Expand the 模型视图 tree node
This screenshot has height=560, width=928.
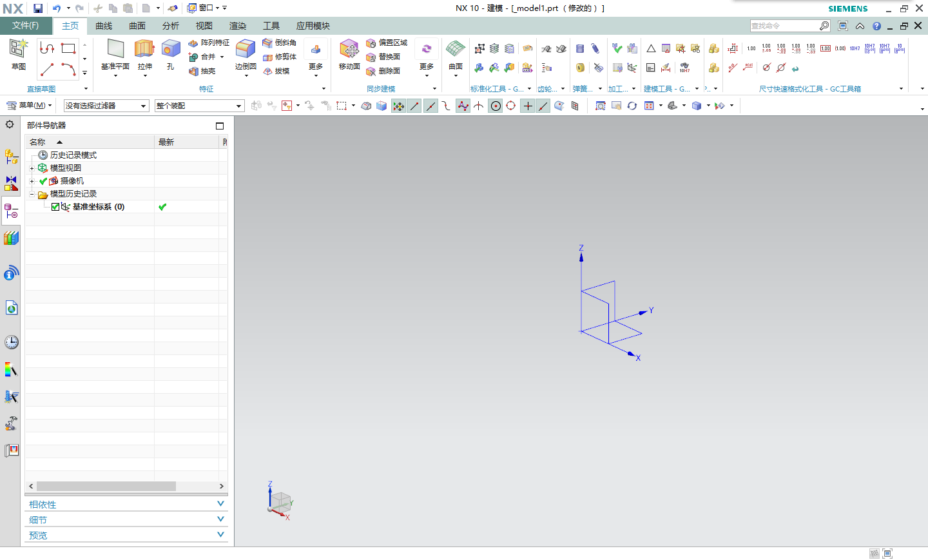tap(32, 168)
